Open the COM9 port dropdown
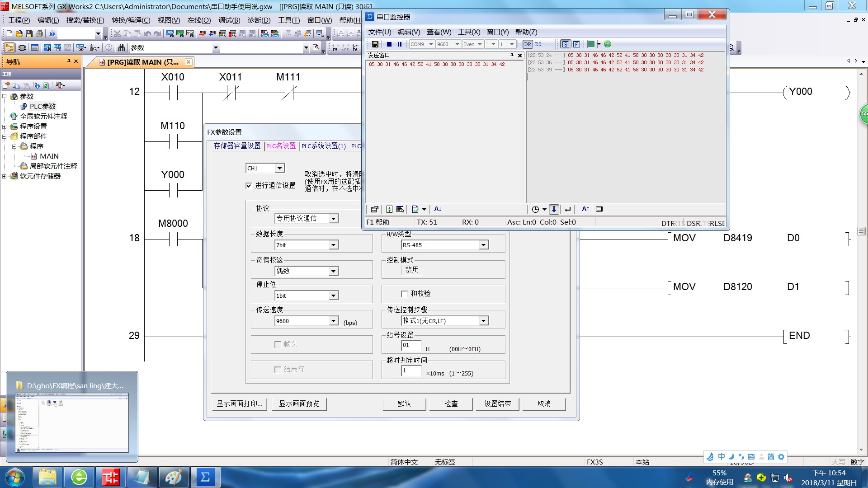Screen dimensions: 868x488 [x=431, y=44]
